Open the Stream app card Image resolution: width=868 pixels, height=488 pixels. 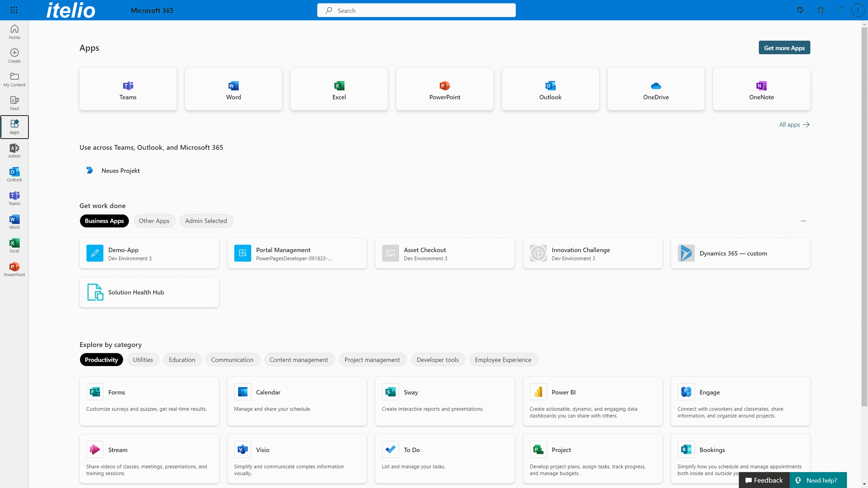[x=149, y=459]
